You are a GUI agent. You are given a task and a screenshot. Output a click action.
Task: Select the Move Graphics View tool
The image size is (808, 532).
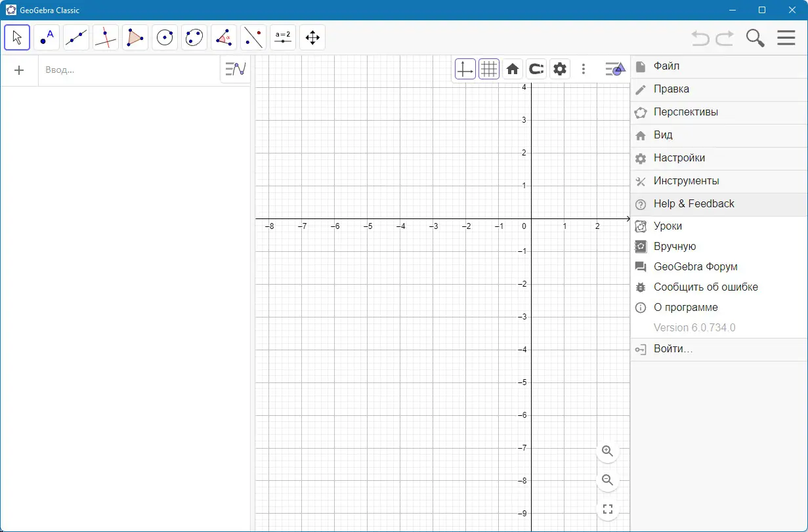pos(312,37)
